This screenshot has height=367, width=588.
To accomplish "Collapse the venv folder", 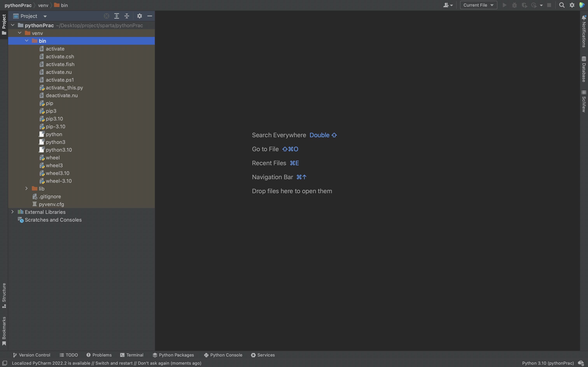I will [x=20, y=33].
